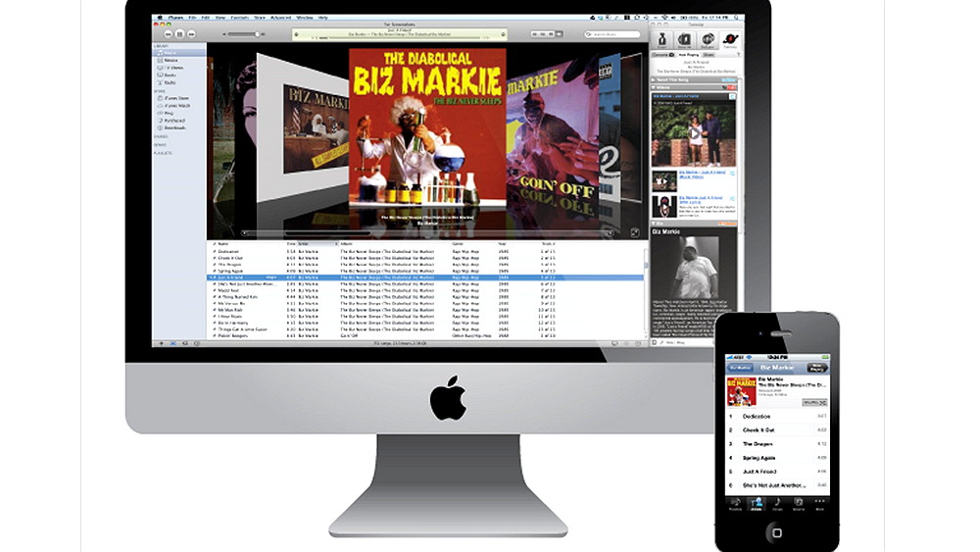
Task: Tap the More icon on iPhone
Action: (819, 503)
